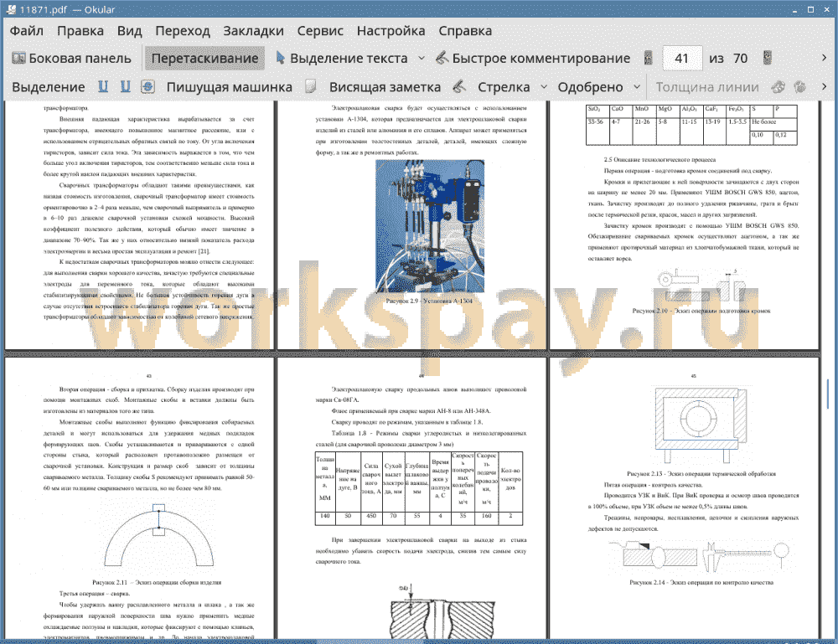Viewport: 838px width, 644px height.
Task: Click the Толщина линии line width control
Action: [x=707, y=87]
